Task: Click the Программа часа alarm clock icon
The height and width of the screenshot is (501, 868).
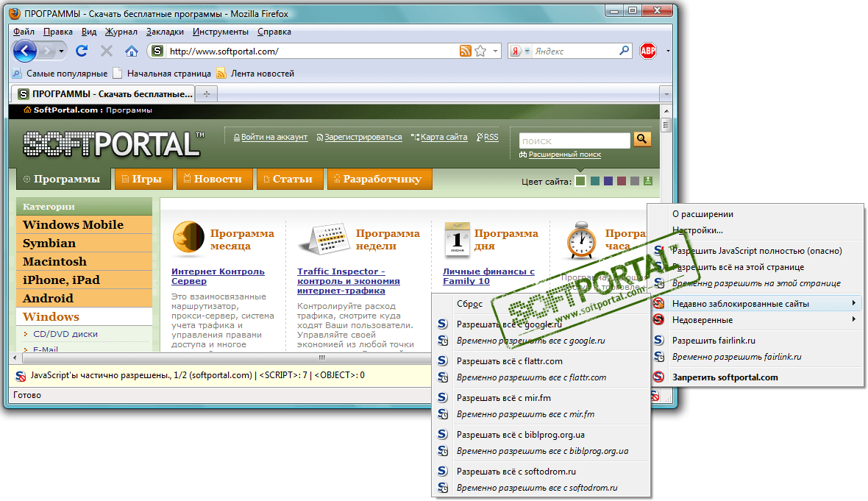Action: click(580, 241)
